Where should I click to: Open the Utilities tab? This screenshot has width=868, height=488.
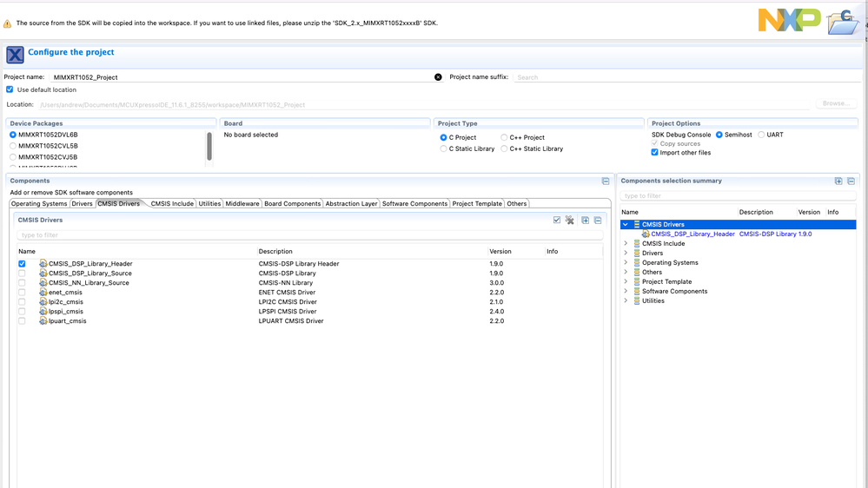209,203
